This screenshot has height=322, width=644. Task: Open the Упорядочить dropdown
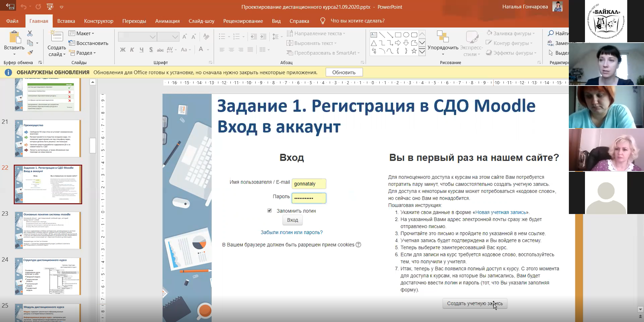coord(443,42)
